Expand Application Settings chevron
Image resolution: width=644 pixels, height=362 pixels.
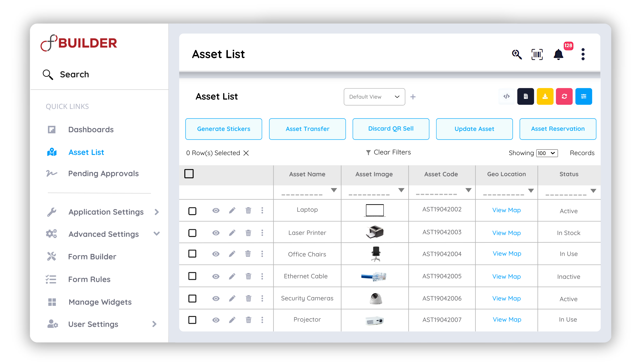pyautogui.click(x=157, y=212)
